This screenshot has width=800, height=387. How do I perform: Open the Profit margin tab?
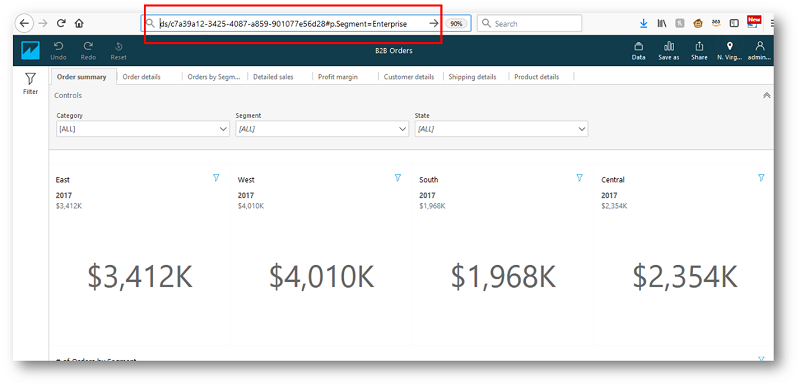pos(338,77)
